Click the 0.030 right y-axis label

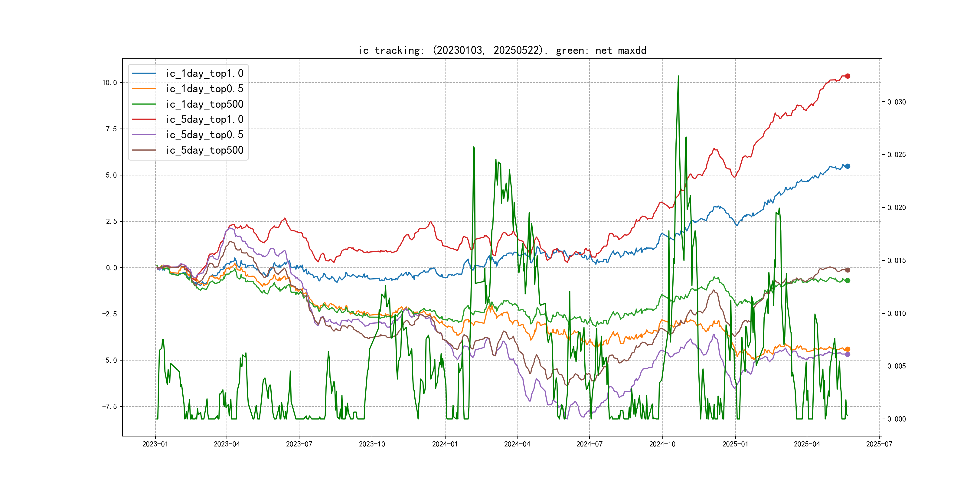pos(896,102)
